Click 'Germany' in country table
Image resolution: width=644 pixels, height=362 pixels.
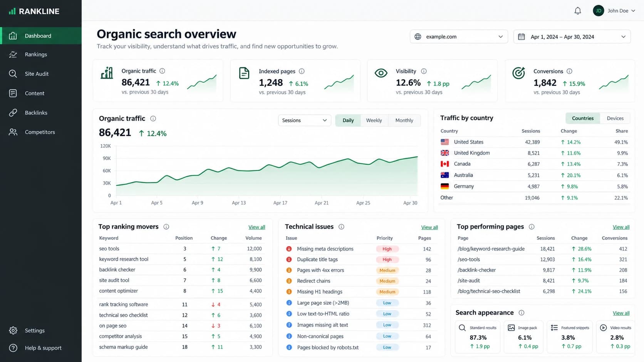point(464,186)
